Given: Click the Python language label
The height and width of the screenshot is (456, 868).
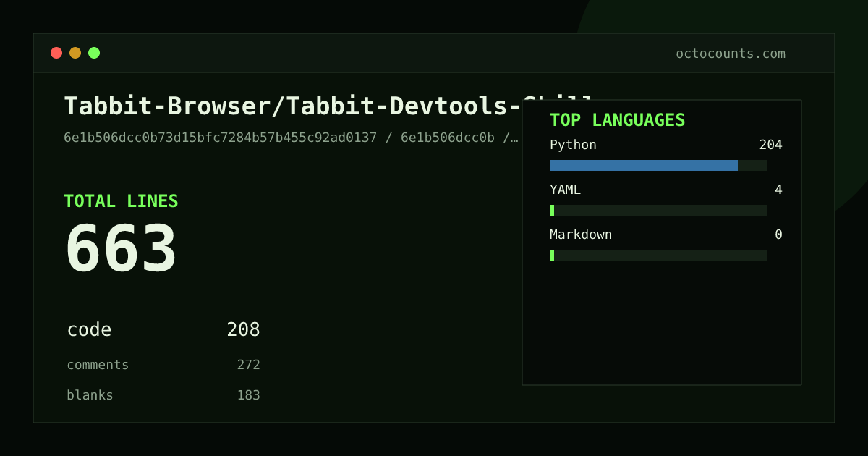Looking at the screenshot, I should click(x=573, y=145).
